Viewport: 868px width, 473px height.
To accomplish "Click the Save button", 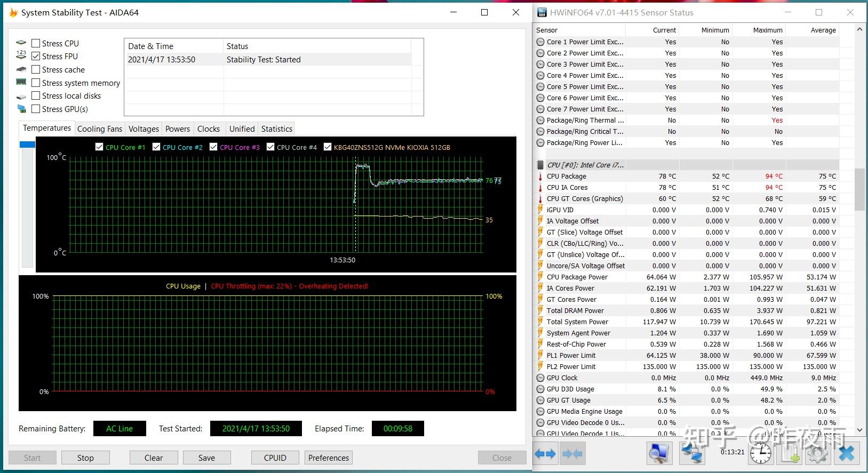I will click(x=206, y=458).
